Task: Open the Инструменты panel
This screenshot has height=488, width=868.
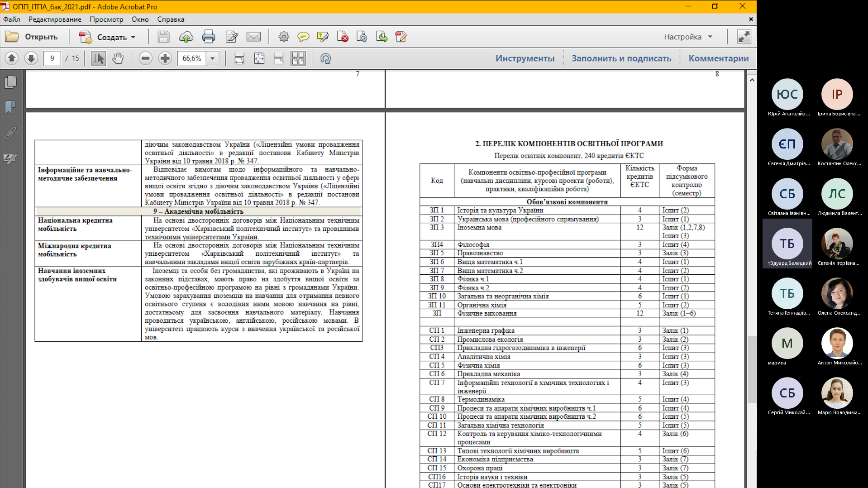Action: click(x=525, y=58)
